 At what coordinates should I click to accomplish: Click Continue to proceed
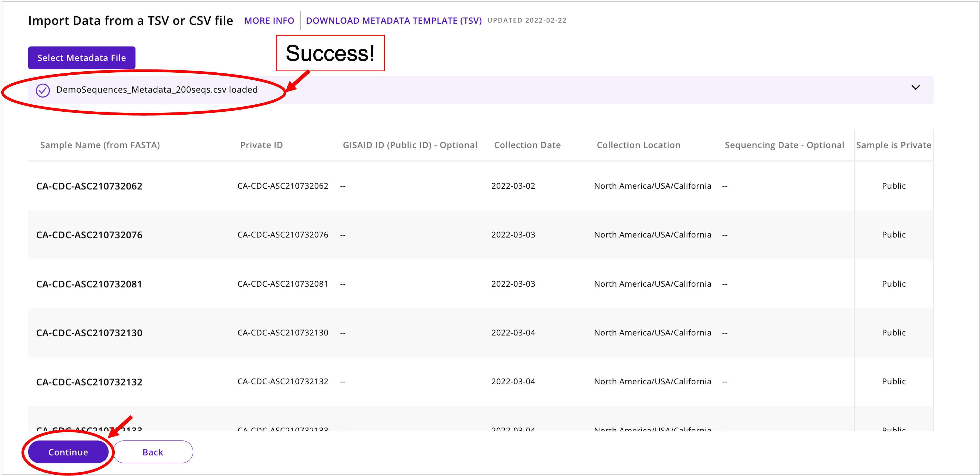tap(68, 452)
